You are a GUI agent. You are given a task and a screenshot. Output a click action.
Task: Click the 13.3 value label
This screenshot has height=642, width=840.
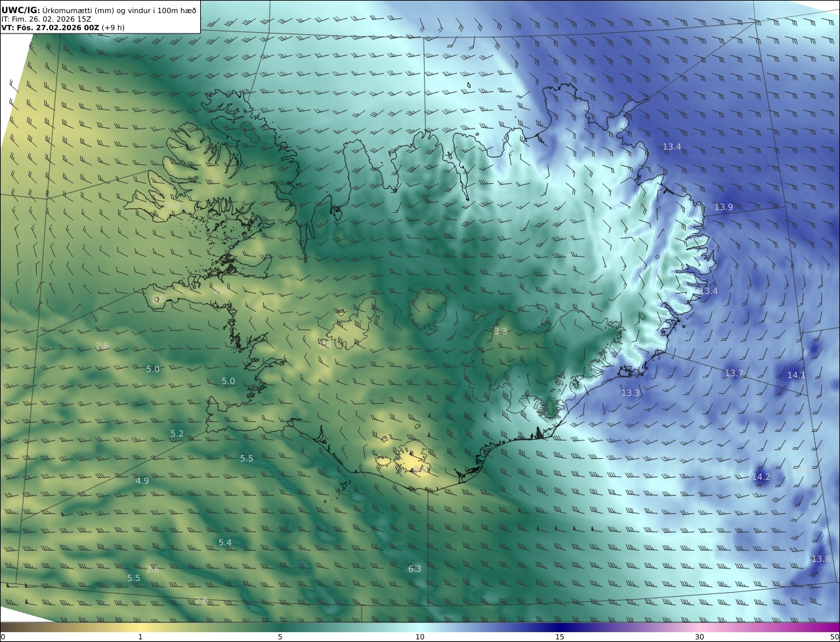[630, 393]
